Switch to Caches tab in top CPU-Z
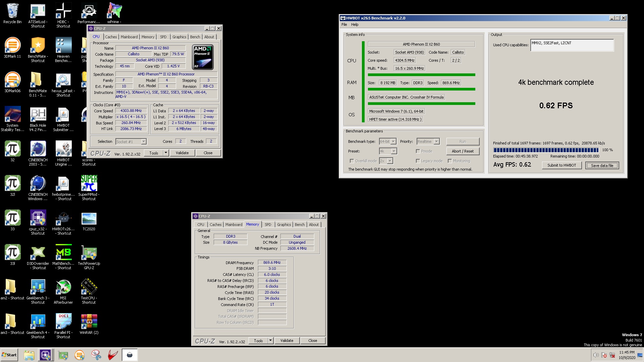The height and width of the screenshot is (362, 644). 111,37
